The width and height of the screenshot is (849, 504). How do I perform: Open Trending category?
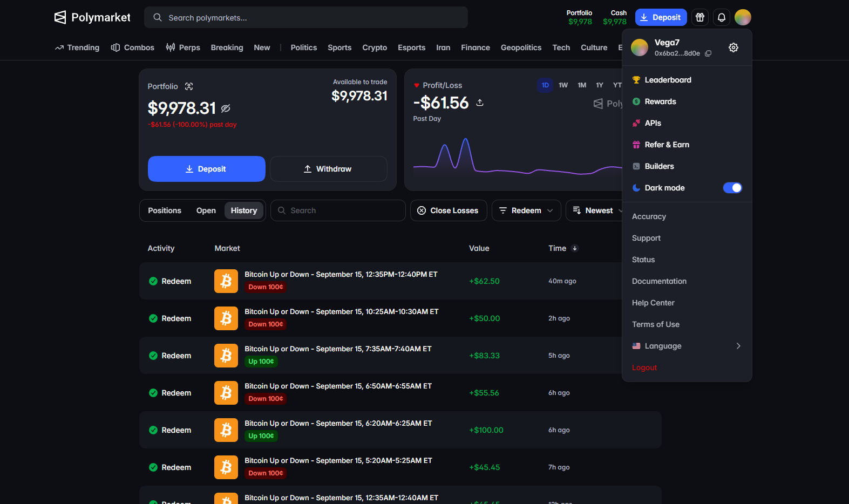pos(77,47)
